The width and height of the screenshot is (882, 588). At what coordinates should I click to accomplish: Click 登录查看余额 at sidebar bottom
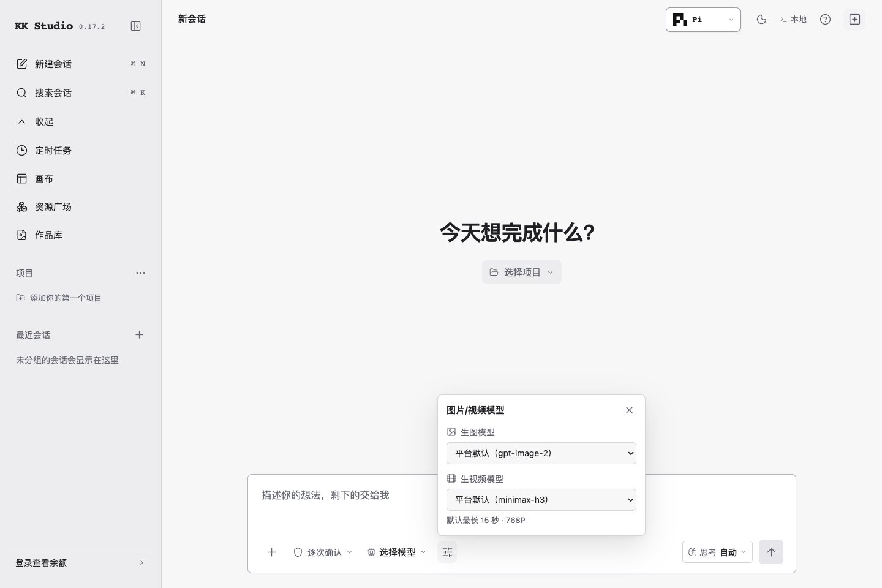(x=81, y=563)
